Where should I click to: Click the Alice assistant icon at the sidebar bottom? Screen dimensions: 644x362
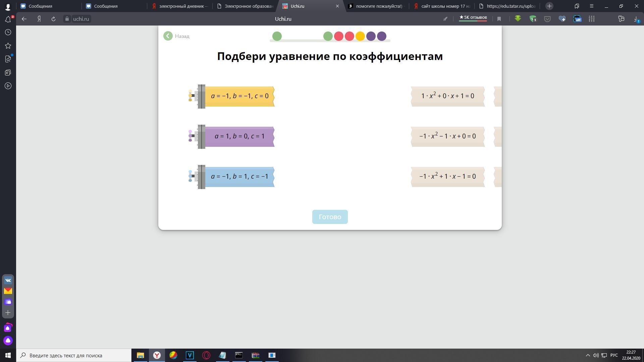8,341
